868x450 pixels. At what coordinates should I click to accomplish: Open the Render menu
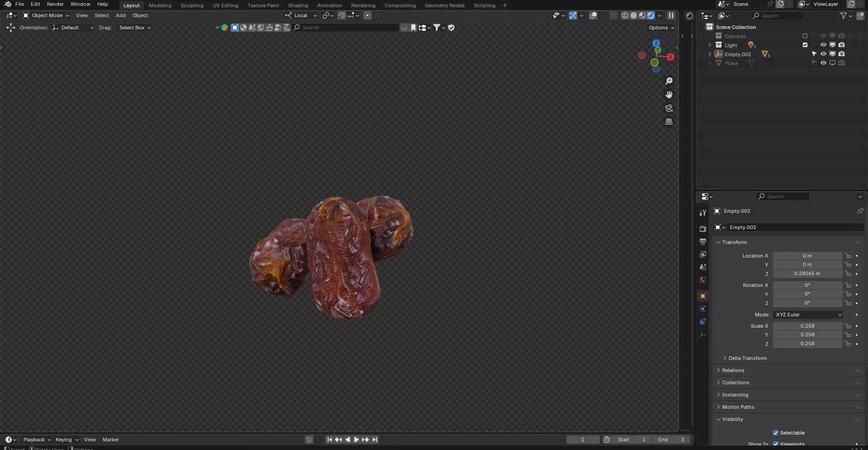pyautogui.click(x=55, y=4)
